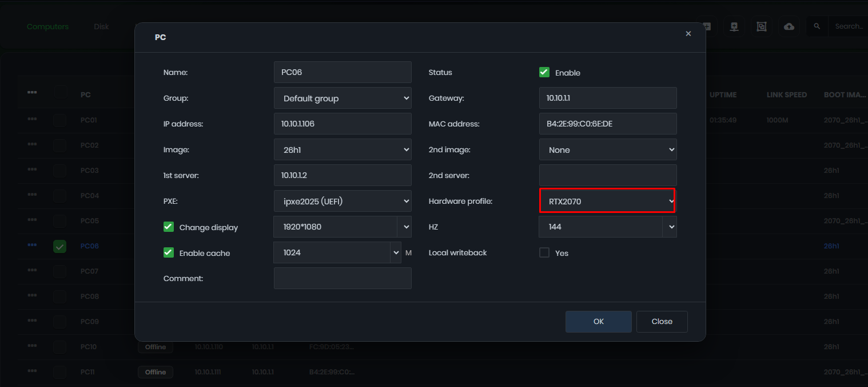Click the IP address field 10.10.1.106

343,124
